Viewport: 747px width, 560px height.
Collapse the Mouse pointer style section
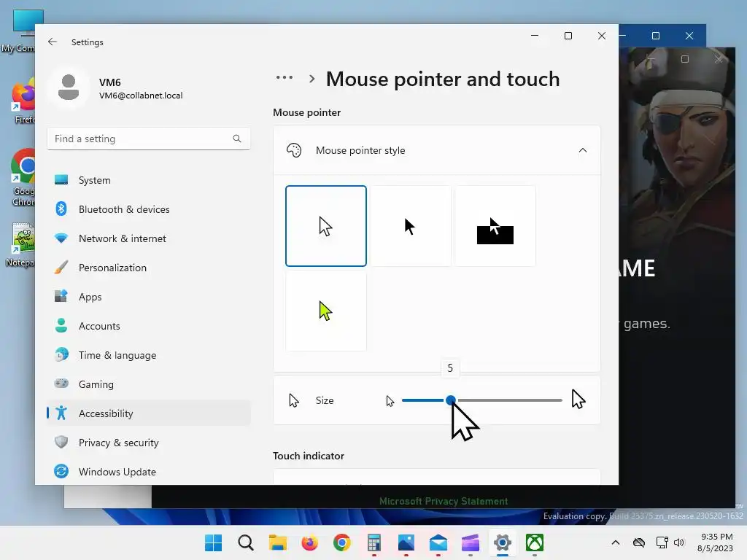pyautogui.click(x=583, y=150)
